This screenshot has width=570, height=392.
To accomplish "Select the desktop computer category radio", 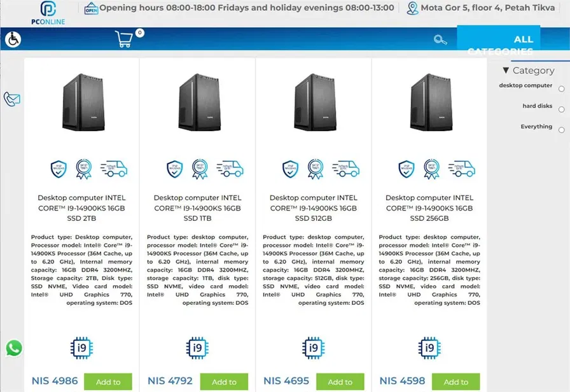I will 561,89.
